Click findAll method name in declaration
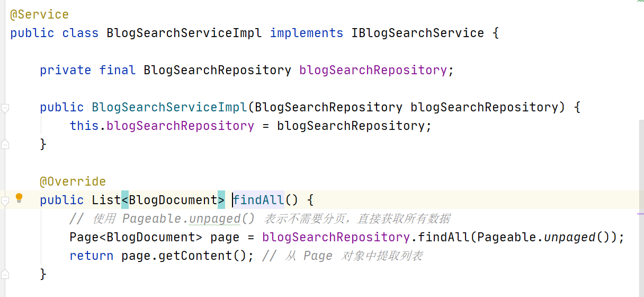This screenshot has width=644, height=297. [258, 200]
